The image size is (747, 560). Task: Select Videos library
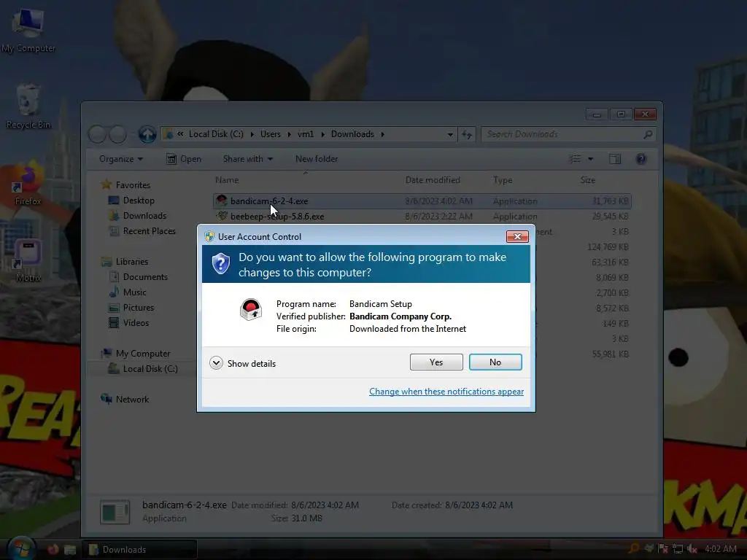136,323
